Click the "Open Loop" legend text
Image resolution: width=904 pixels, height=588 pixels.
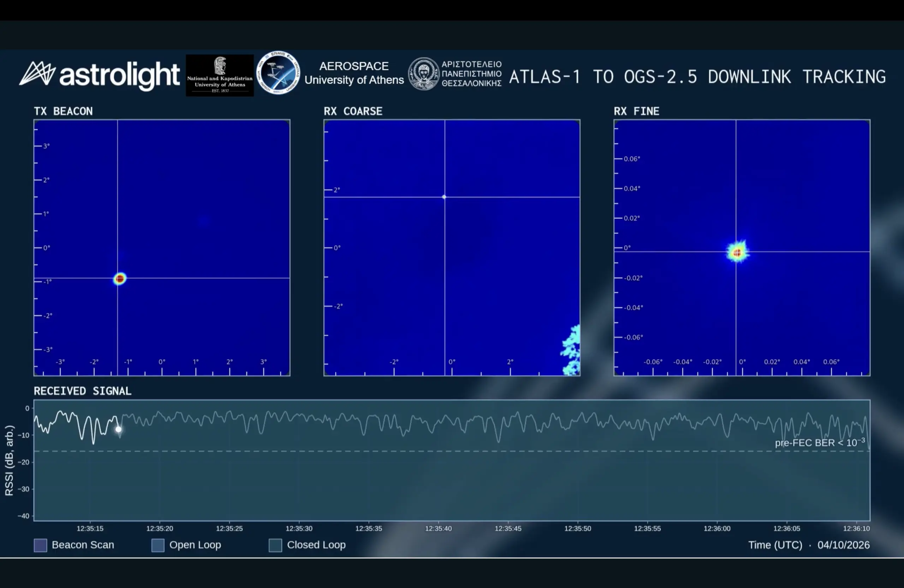point(195,545)
